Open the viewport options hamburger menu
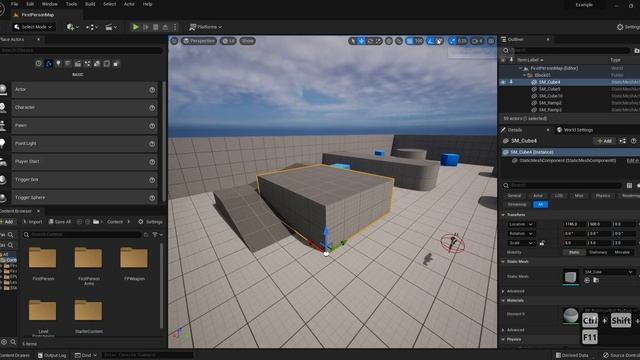 tap(174, 41)
